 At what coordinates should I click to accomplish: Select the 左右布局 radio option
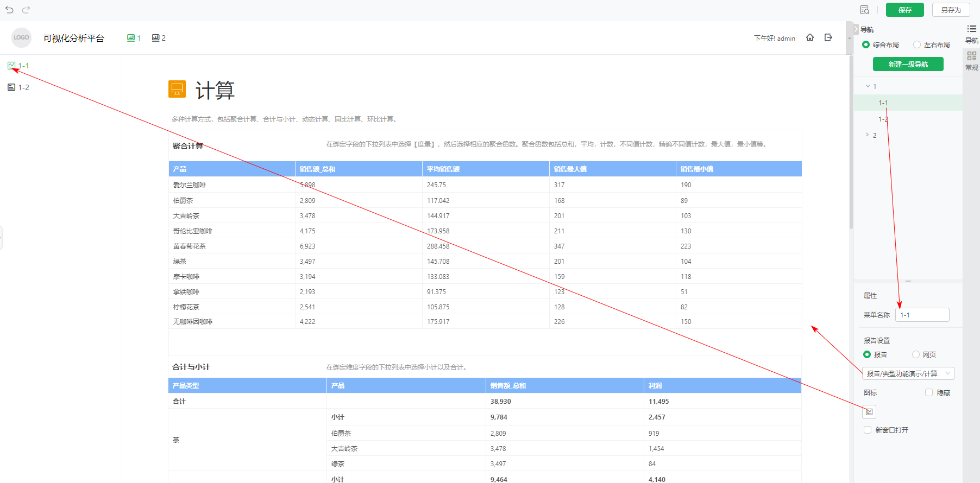click(x=917, y=45)
